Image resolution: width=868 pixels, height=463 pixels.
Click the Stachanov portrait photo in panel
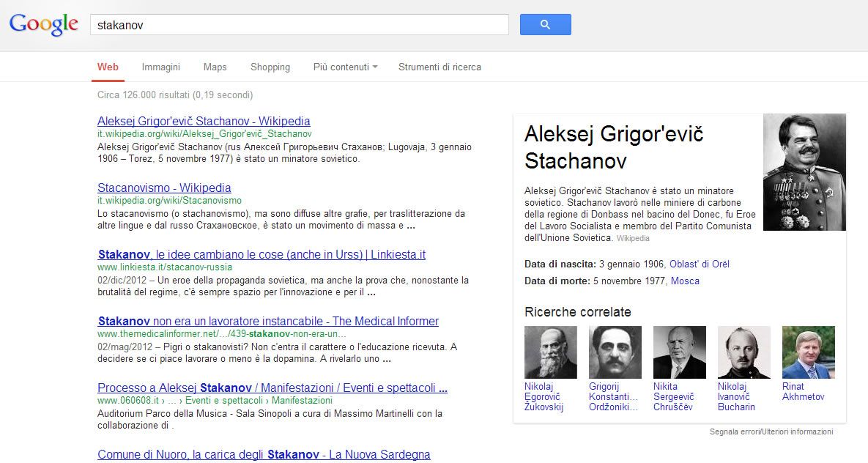pyautogui.click(x=804, y=172)
